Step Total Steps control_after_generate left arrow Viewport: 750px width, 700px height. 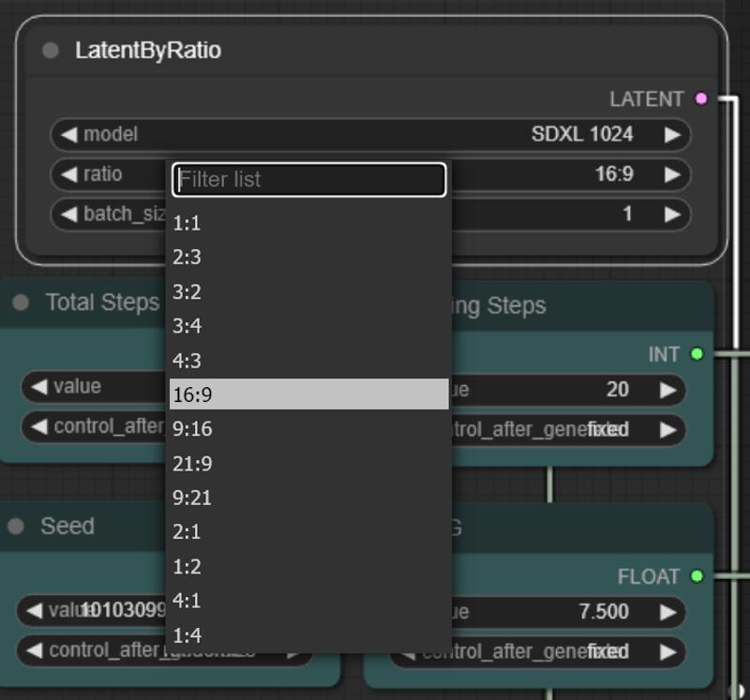coord(39,426)
